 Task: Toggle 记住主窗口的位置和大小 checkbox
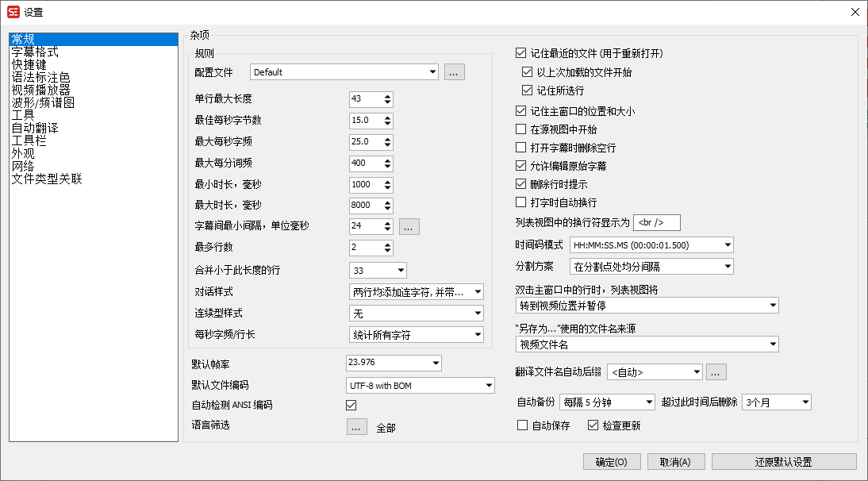pos(520,111)
